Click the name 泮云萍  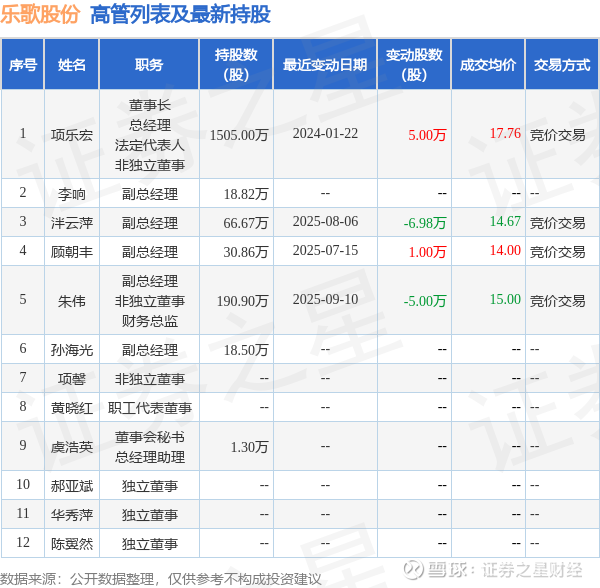point(72,223)
